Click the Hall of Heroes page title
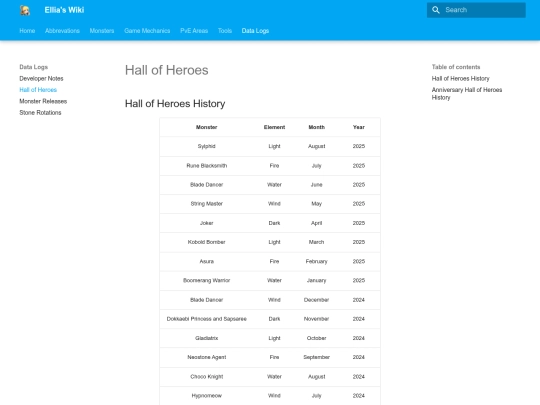The height and width of the screenshot is (405, 540). (x=167, y=70)
